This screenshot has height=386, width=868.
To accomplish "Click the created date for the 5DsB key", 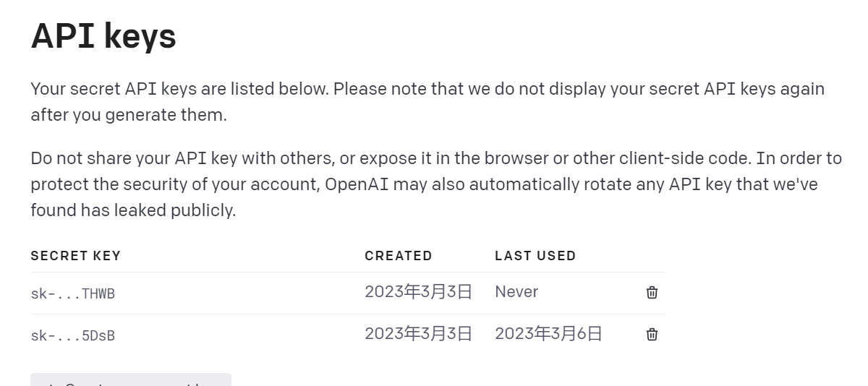I will pyautogui.click(x=418, y=334).
